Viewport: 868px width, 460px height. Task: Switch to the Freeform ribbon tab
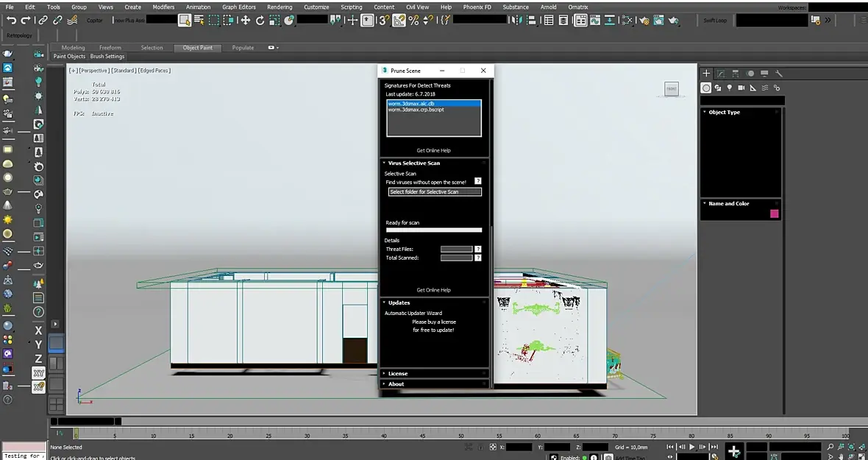tap(110, 48)
